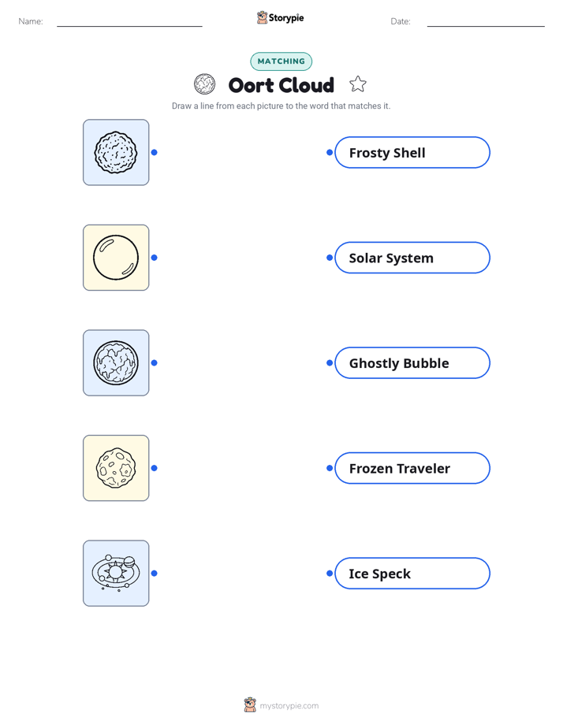563x728 pixels.
Task: Select the fluffy ice ball picture
Action: [x=116, y=152]
